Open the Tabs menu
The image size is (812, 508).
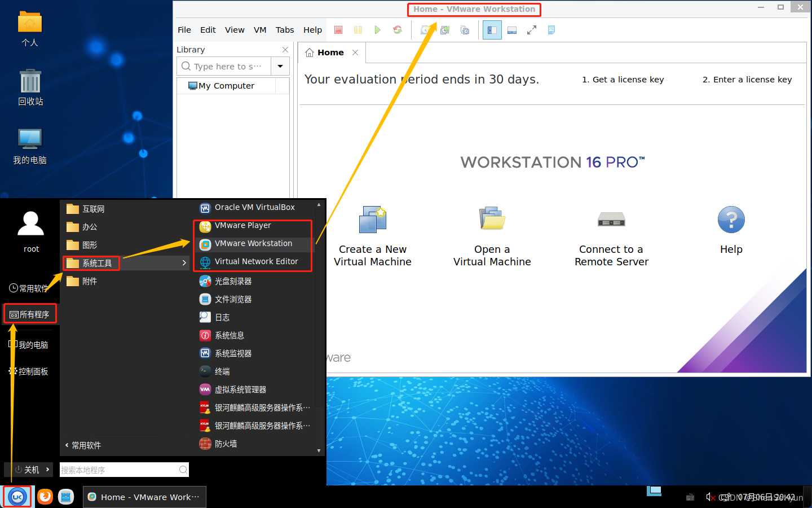(x=285, y=30)
